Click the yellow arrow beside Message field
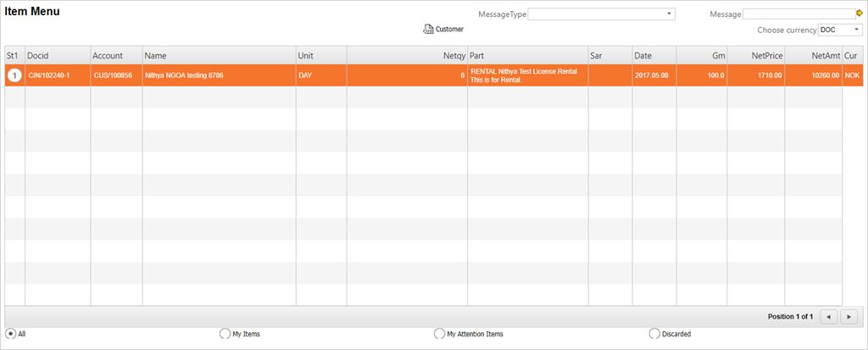 pyautogui.click(x=860, y=14)
